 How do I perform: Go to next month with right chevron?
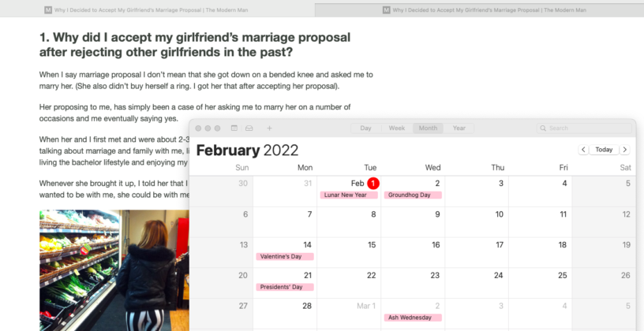tap(624, 150)
